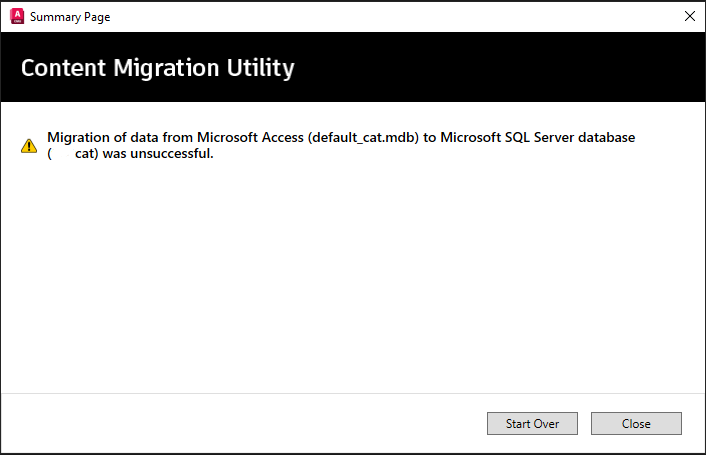Click the Close button at bottom right

click(x=636, y=424)
